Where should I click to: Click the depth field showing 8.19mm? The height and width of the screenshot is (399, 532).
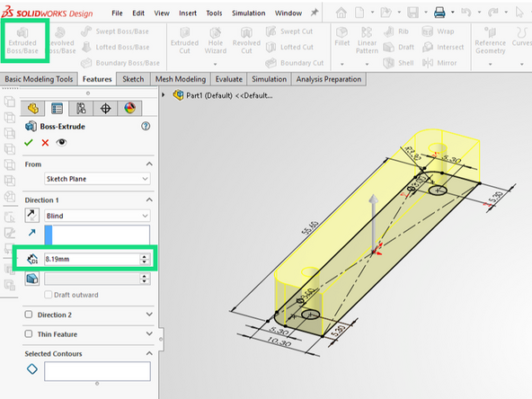[x=92, y=259]
